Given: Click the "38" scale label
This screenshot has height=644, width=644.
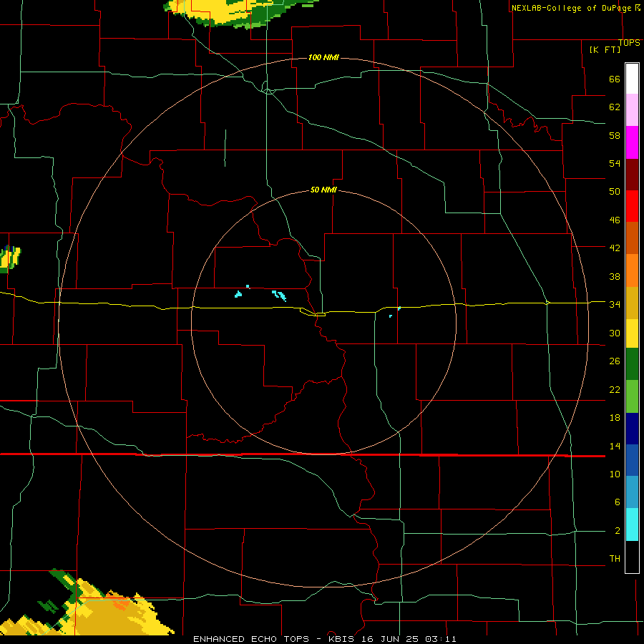Looking at the screenshot, I should pyautogui.click(x=615, y=277).
